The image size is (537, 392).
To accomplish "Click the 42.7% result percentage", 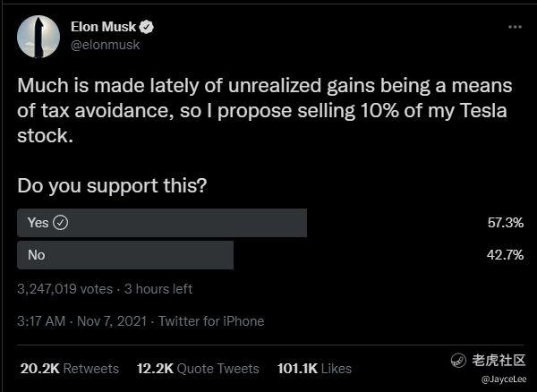I will pos(505,255).
